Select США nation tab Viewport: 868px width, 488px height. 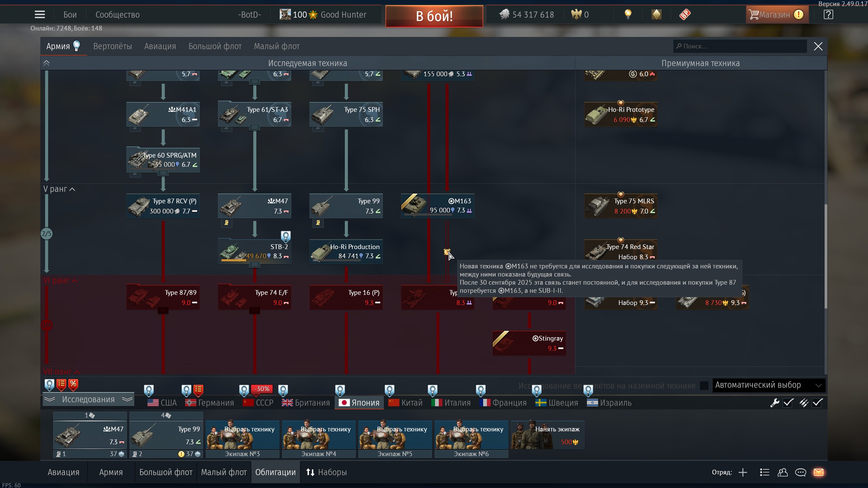point(162,403)
